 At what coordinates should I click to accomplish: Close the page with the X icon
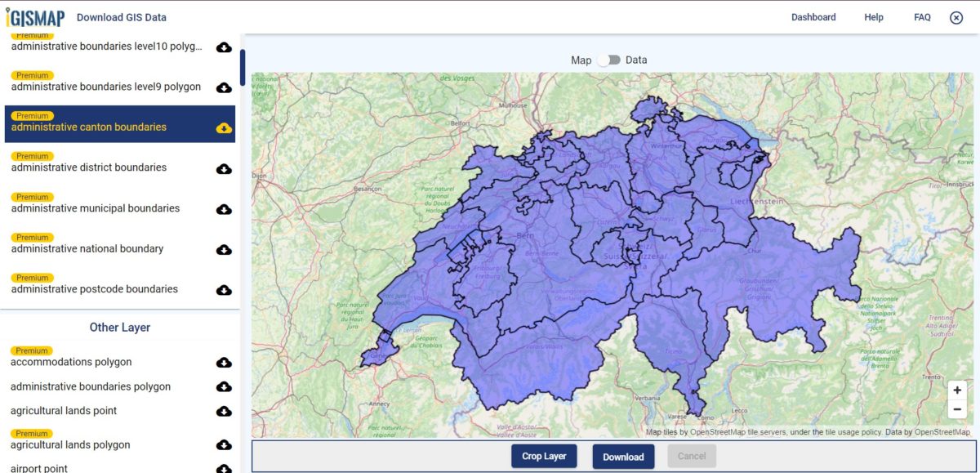tap(956, 17)
